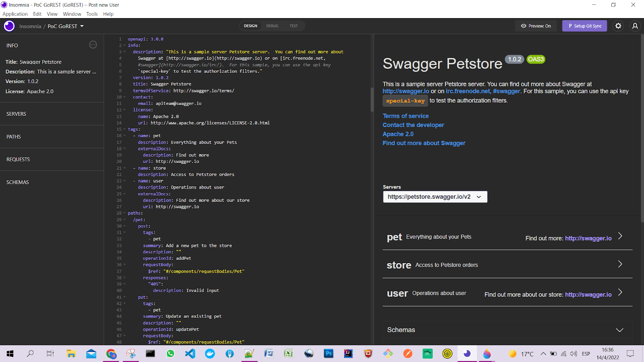Expand the pet tag section chevron

pyautogui.click(x=620, y=236)
